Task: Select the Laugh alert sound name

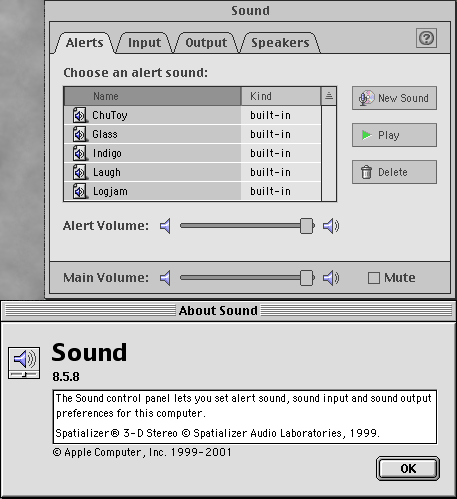Action: coord(107,172)
